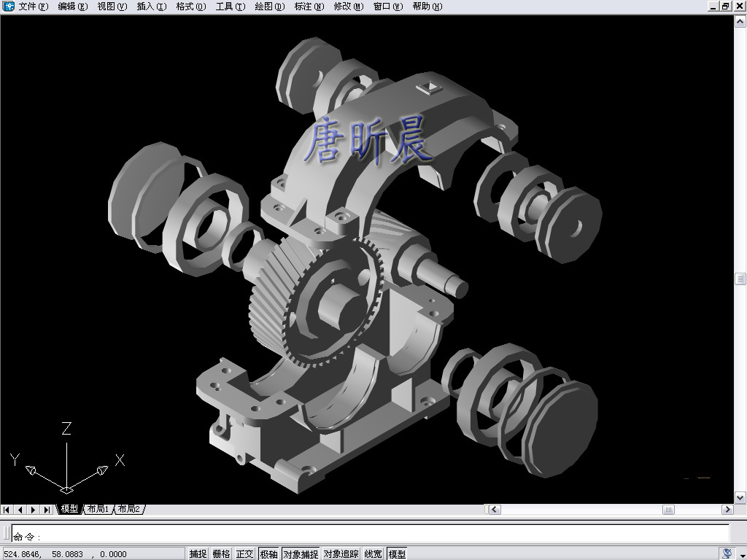747x560 pixels.
Task: Open the 标注(N) menu
Action: 309,6
